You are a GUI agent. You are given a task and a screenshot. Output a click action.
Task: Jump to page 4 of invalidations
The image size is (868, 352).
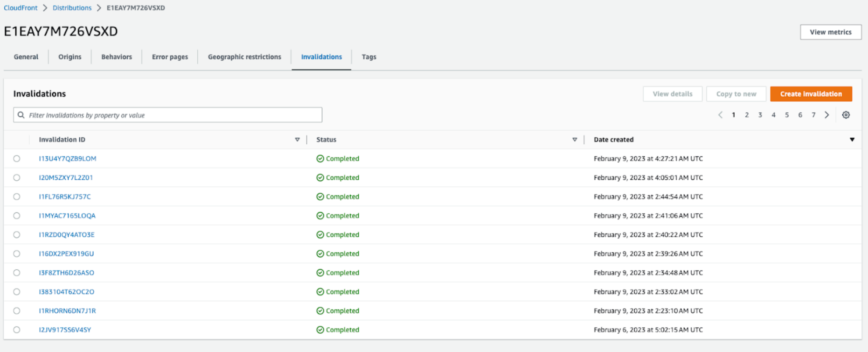(x=773, y=115)
